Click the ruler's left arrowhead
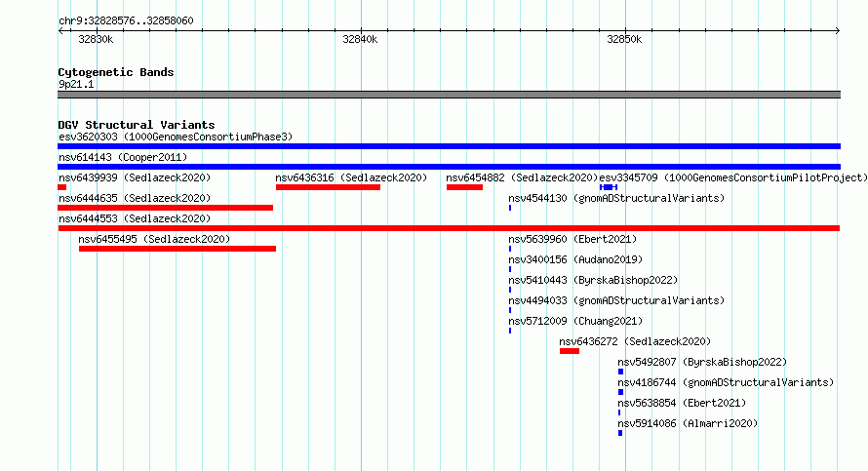The image size is (868, 471). [x=60, y=31]
